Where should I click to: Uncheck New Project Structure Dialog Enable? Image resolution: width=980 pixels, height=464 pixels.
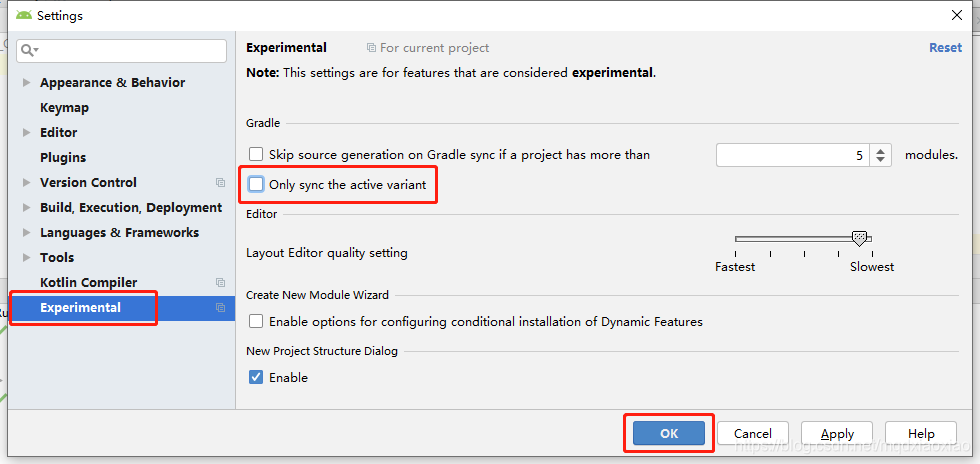click(256, 377)
